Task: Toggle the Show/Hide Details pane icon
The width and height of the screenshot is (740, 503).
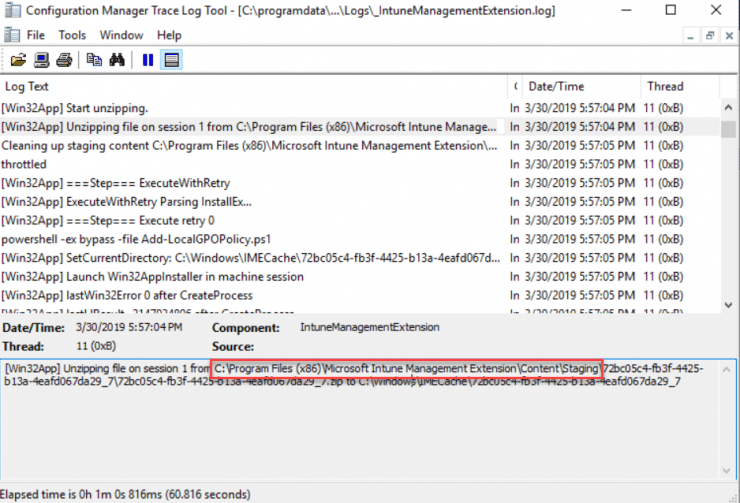Action: pyautogui.click(x=172, y=60)
